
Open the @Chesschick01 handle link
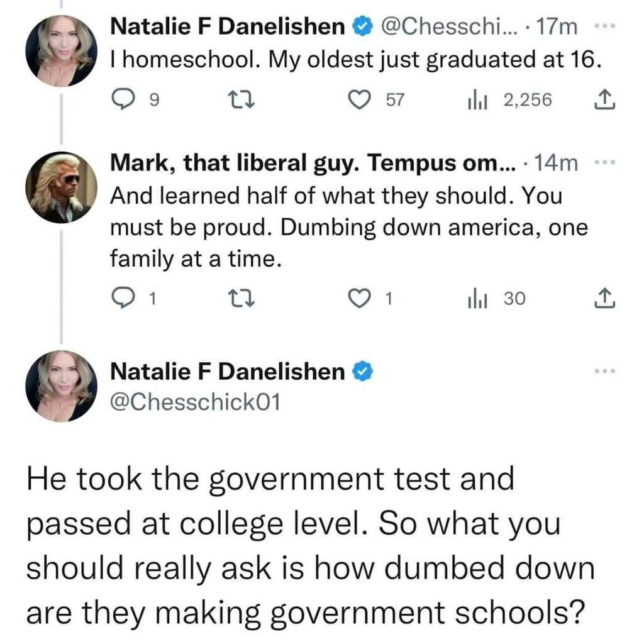[x=194, y=401]
